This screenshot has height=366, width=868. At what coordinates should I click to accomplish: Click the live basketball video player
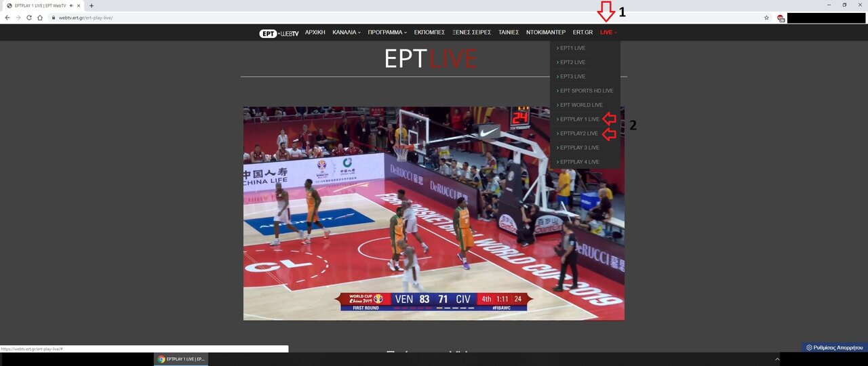click(434, 213)
